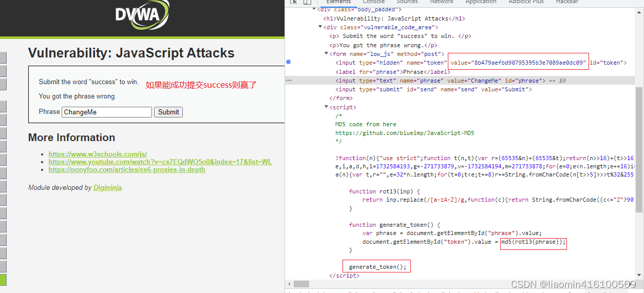Viewport: 644px width, 293px height.
Task: Click the blue breakpoint dot beside token input
Action: (x=288, y=62)
